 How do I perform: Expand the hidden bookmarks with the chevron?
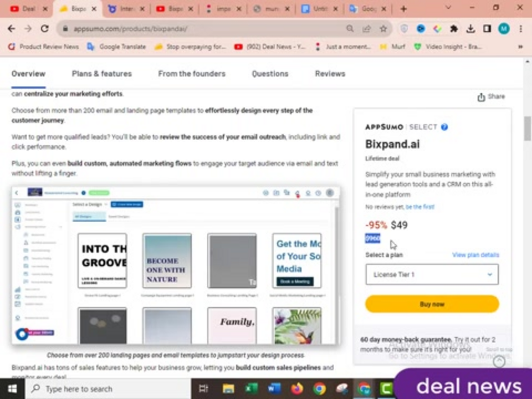click(519, 47)
